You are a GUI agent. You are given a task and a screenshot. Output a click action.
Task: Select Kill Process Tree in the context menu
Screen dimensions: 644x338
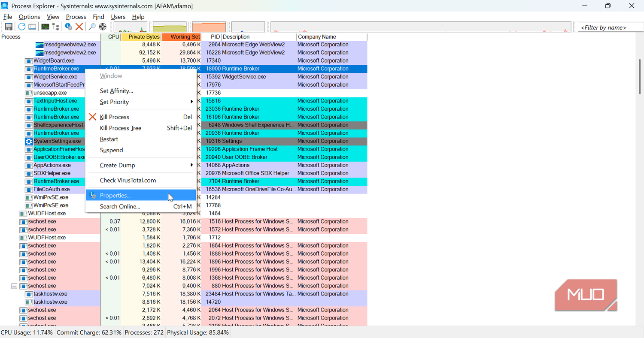[141, 128]
